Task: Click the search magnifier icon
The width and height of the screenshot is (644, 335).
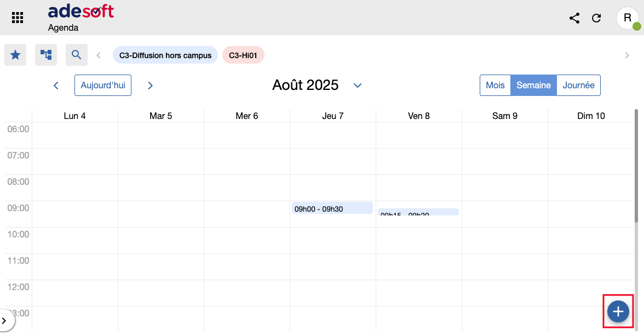Action: pyautogui.click(x=77, y=55)
